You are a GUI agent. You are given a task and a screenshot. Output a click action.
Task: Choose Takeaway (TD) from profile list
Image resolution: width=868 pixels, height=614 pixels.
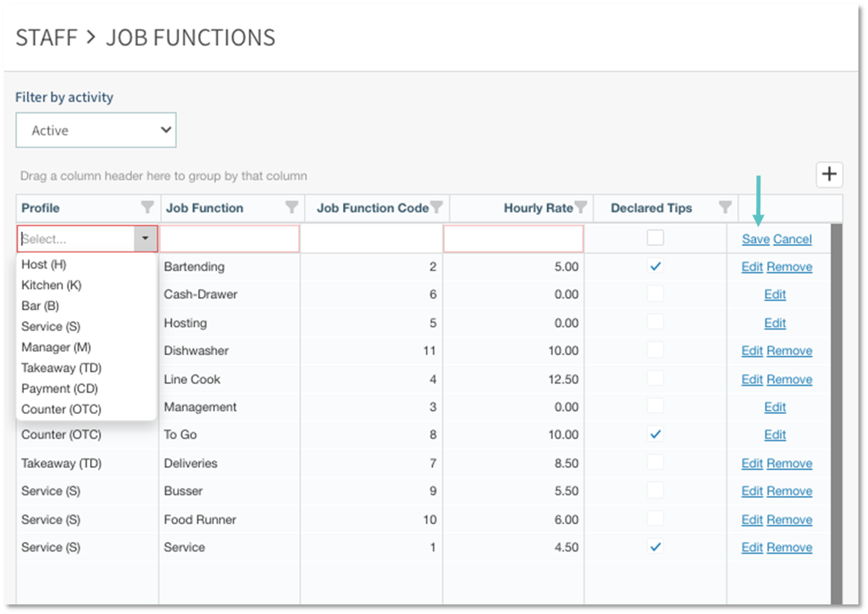[x=61, y=368]
